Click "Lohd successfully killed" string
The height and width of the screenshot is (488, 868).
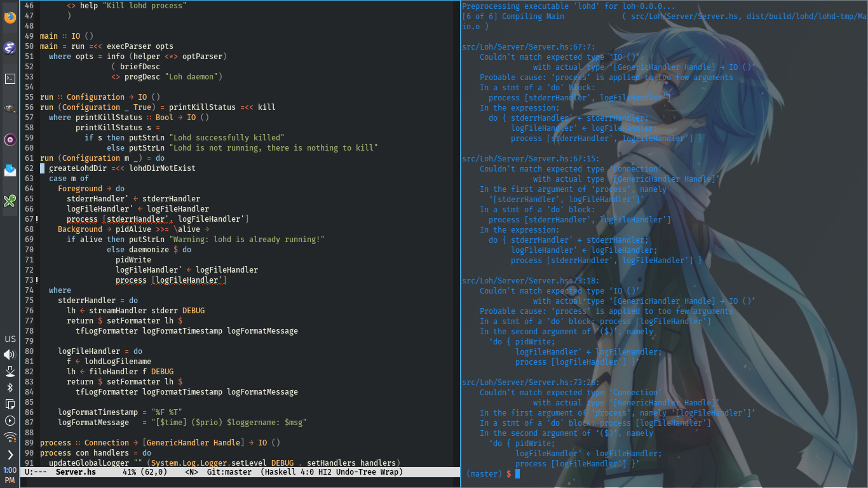click(x=227, y=138)
